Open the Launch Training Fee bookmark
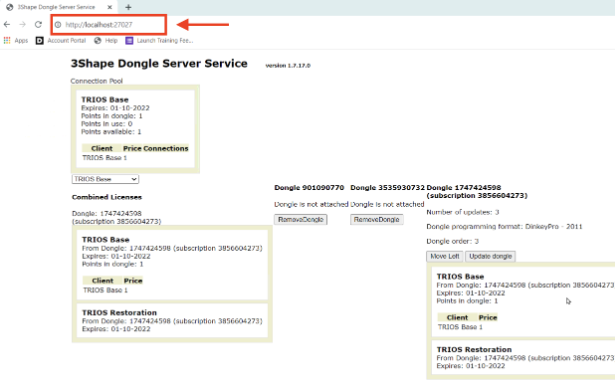Image resolution: width=615 pixels, height=380 pixels. (x=160, y=40)
